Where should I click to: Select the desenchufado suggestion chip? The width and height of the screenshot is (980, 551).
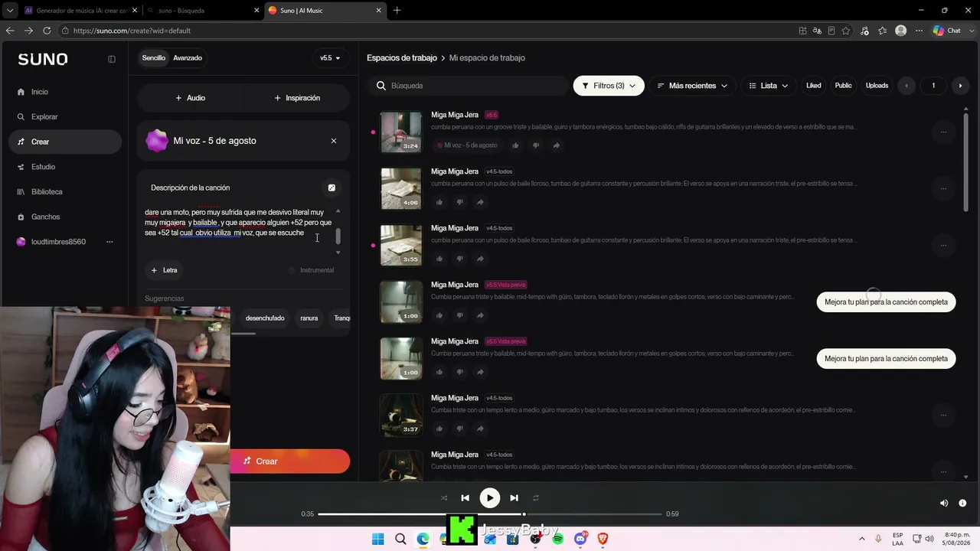click(265, 318)
